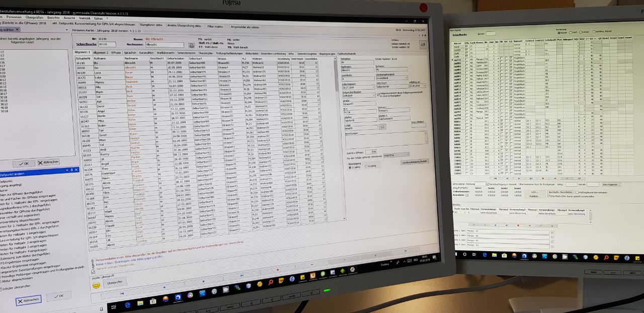The image size is (644, 313).
Task: Click refresh icon in Kurs-Kartei navigator
Action: [579, 178]
